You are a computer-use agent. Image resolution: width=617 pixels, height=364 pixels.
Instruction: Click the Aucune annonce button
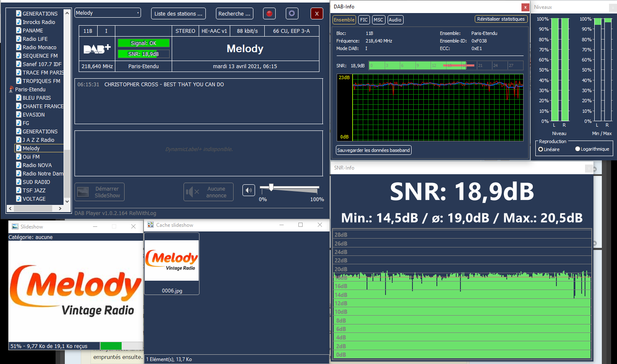click(208, 192)
